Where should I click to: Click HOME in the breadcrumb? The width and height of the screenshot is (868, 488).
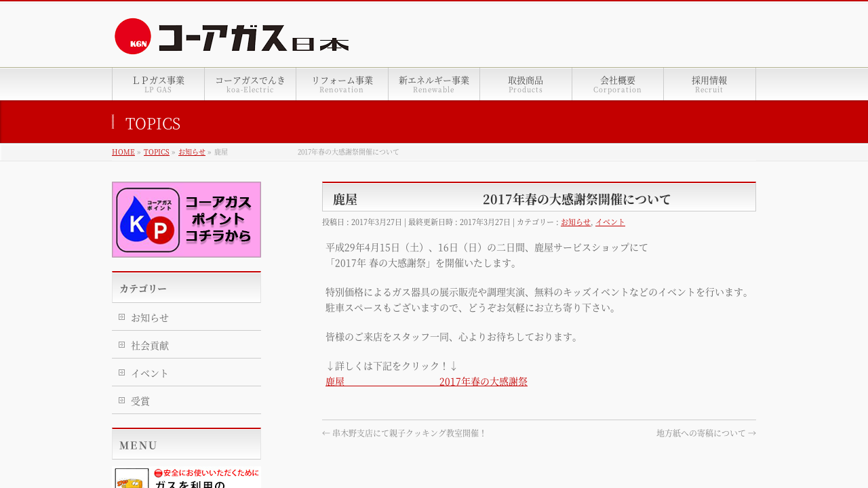click(123, 152)
